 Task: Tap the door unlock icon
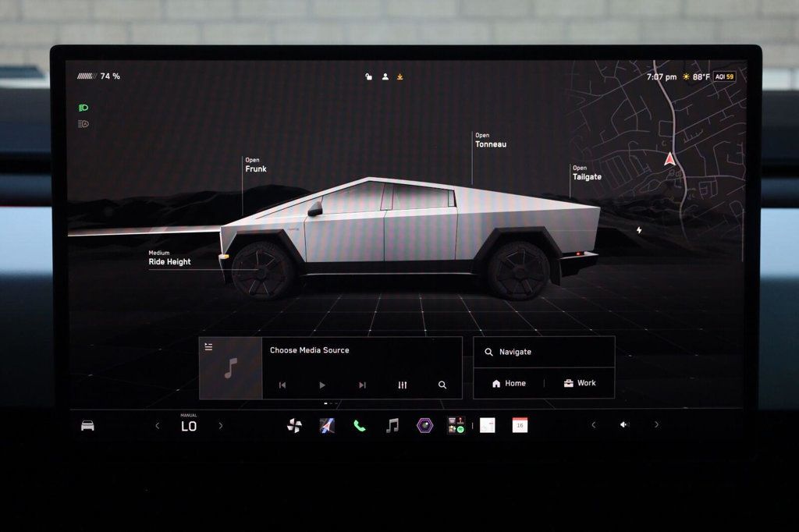(x=368, y=76)
